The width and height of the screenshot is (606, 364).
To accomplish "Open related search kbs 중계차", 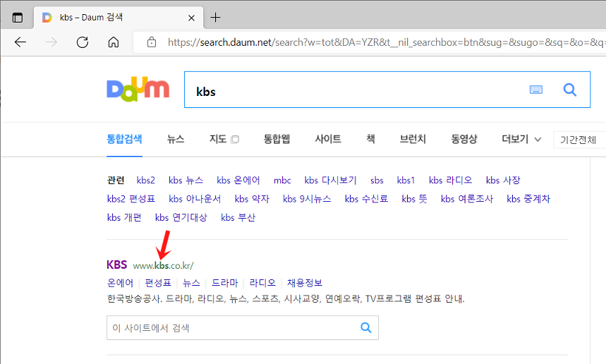I will [528, 199].
